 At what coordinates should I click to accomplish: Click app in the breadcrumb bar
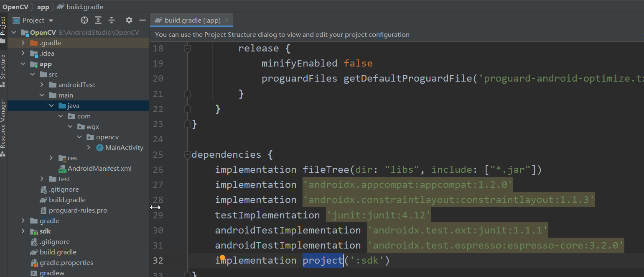(x=43, y=7)
